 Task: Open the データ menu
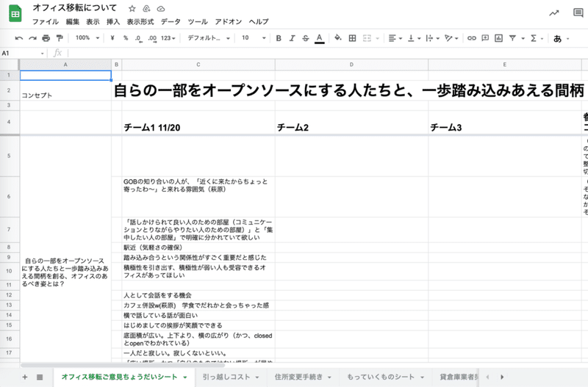[x=171, y=22]
